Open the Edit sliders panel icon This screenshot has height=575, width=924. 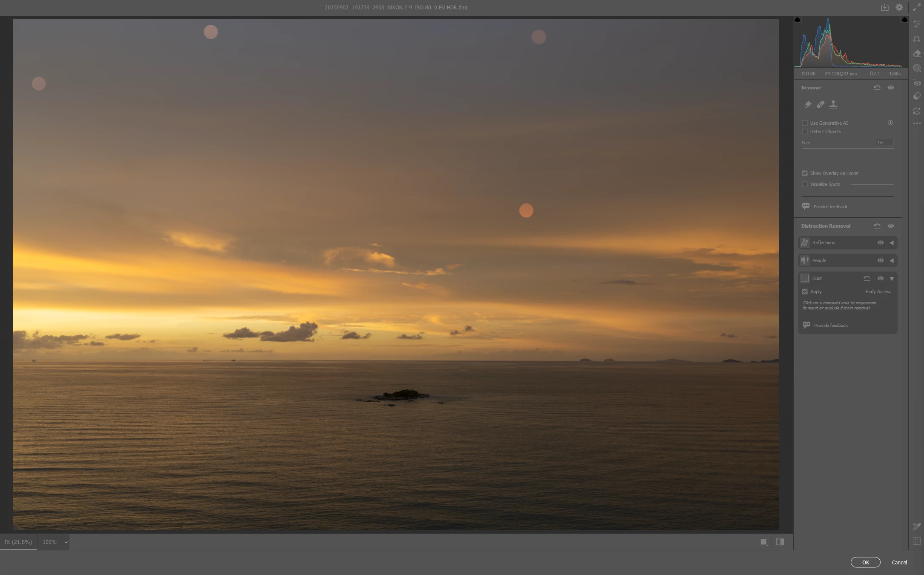coord(917,25)
